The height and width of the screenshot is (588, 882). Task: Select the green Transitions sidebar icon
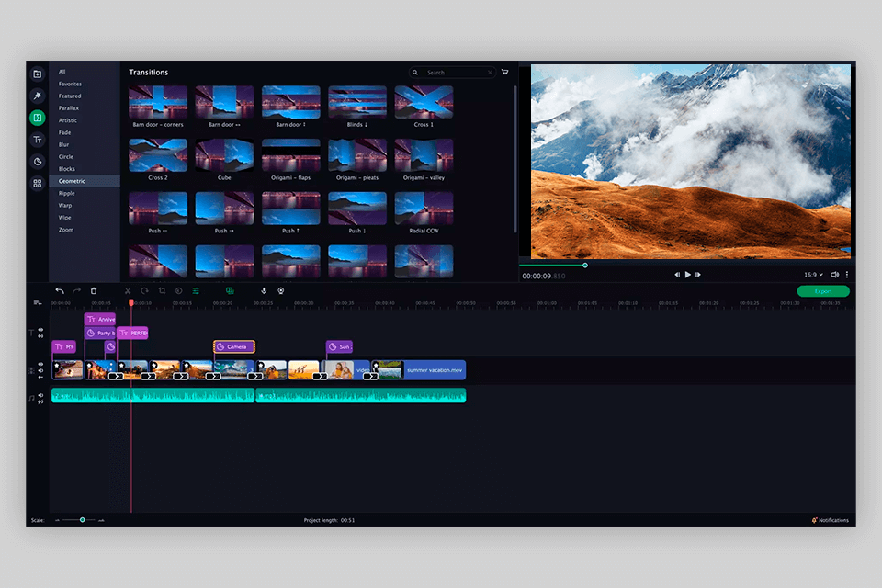tap(37, 118)
